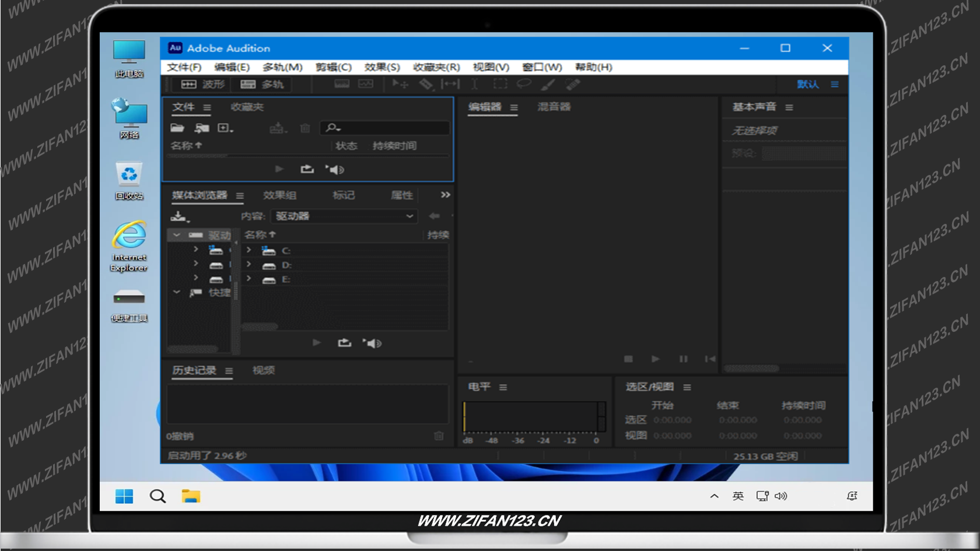
Task: Click the stop button in editor transport
Action: pyautogui.click(x=628, y=359)
